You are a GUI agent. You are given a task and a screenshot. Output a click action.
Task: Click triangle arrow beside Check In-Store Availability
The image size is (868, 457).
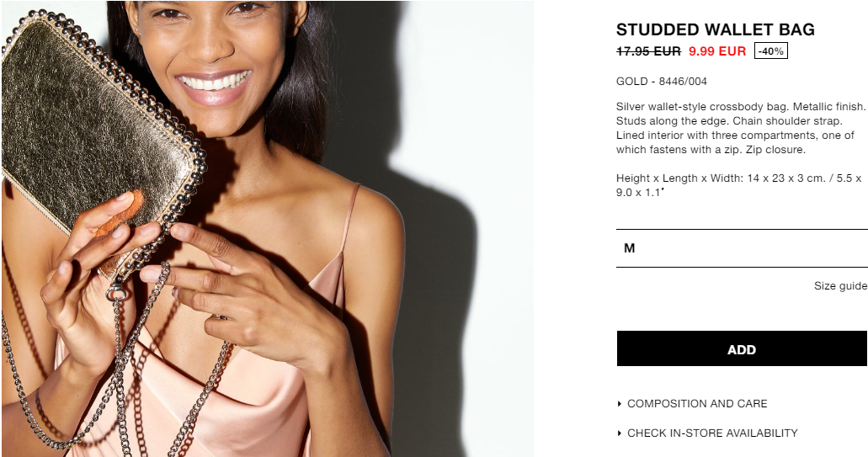(x=620, y=433)
